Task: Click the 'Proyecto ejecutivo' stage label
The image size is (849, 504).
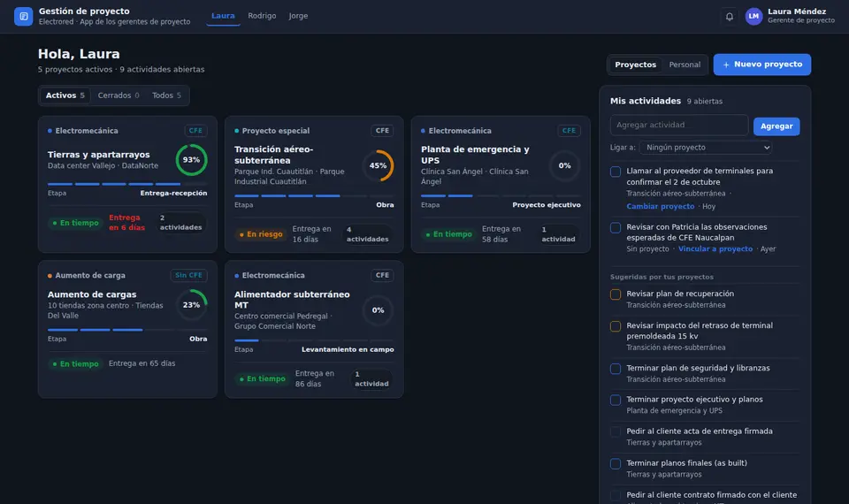Action: coord(547,205)
